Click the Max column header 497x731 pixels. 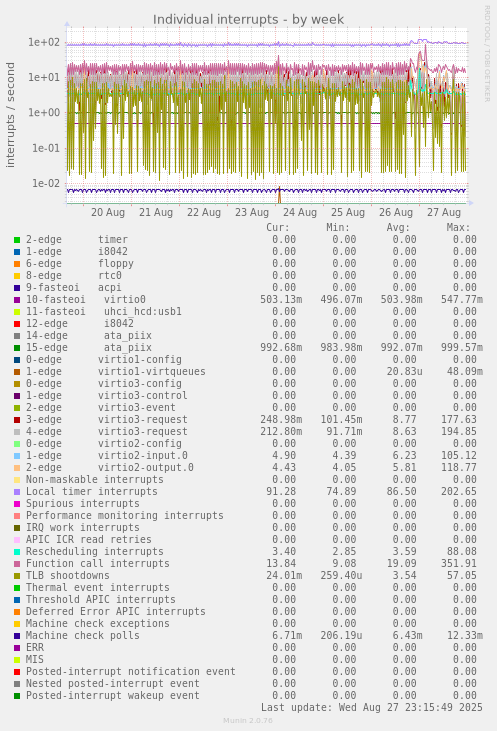tap(458, 228)
